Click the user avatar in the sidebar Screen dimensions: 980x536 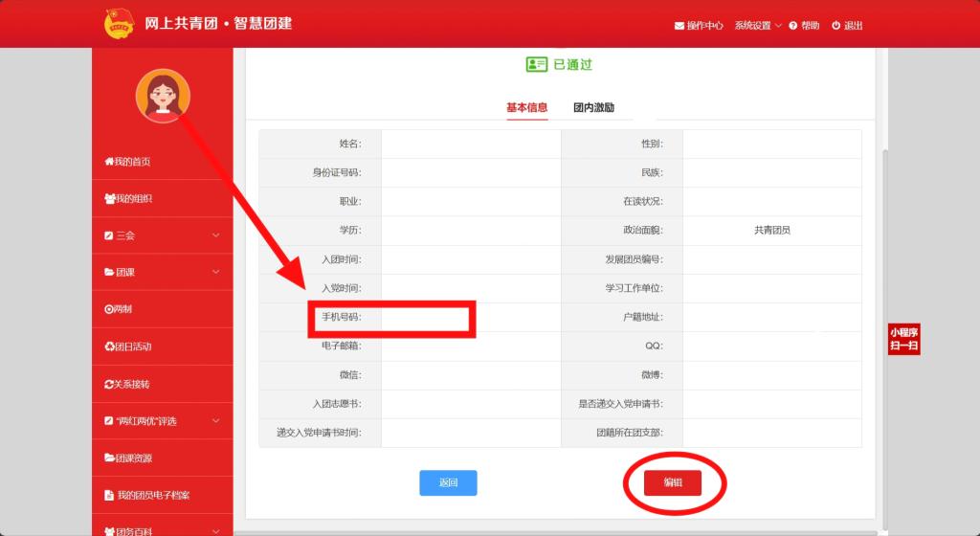tap(163, 96)
